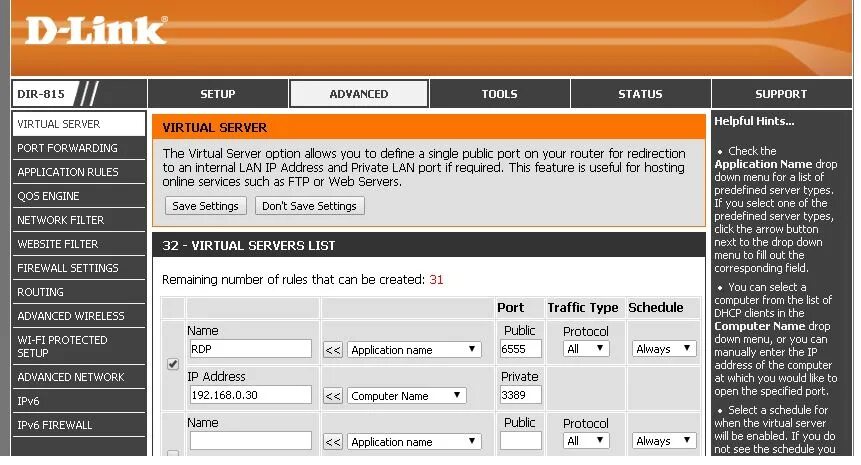Open IPv6 FIREWALL page
The image size is (861, 465).
tap(79, 425)
